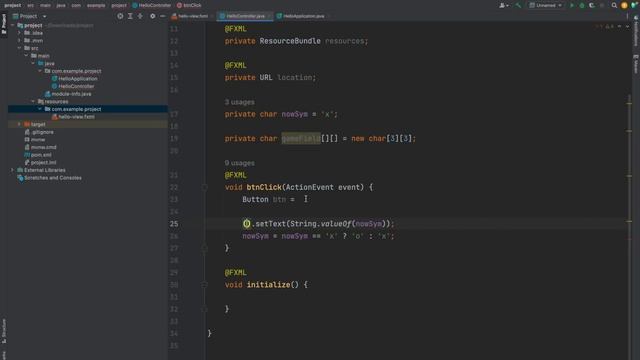Image resolution: width=640 pixels, height=360 pixels.
Task: Click Select Opened File target icon
Action: tap(120, 16)
